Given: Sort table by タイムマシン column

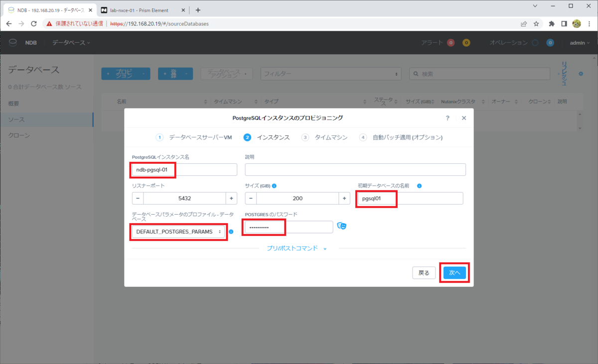Looking at the screenshot, I should pos(228,101).
